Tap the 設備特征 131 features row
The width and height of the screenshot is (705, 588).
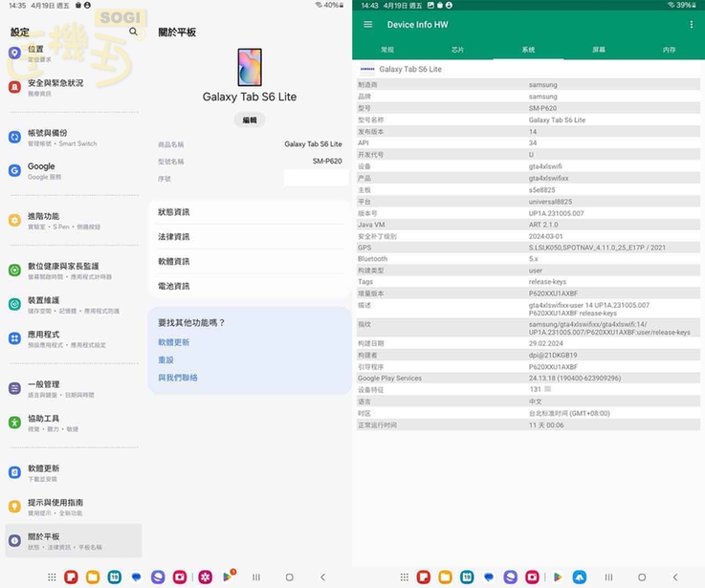(x=528, y=390)
